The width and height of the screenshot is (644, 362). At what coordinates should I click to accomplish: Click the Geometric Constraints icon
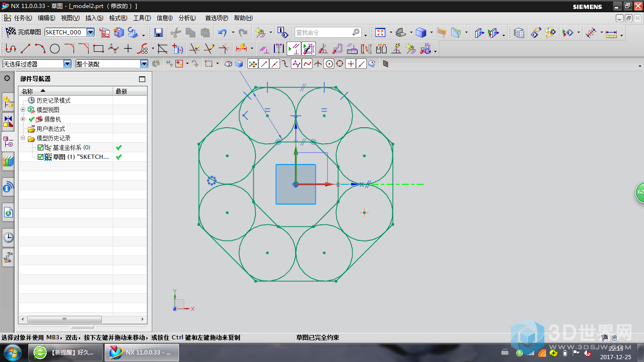coord(264,49)
